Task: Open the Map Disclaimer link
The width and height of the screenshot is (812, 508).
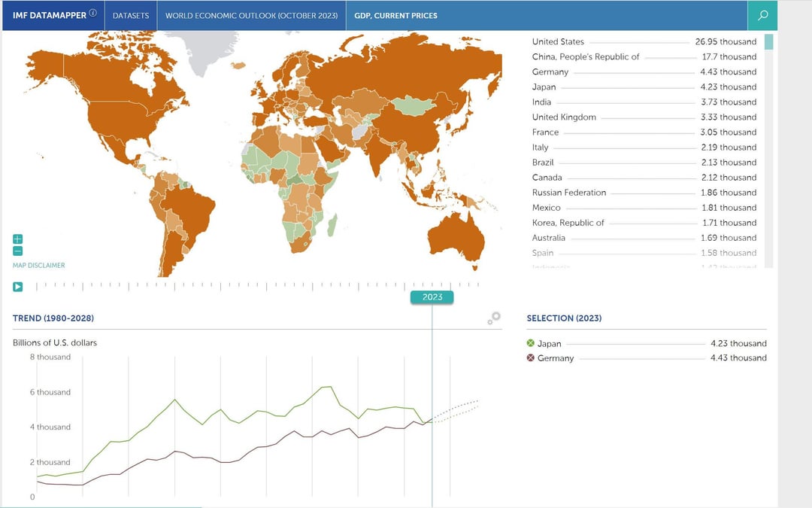Action: pyautogui.click(x=39, y=265)
